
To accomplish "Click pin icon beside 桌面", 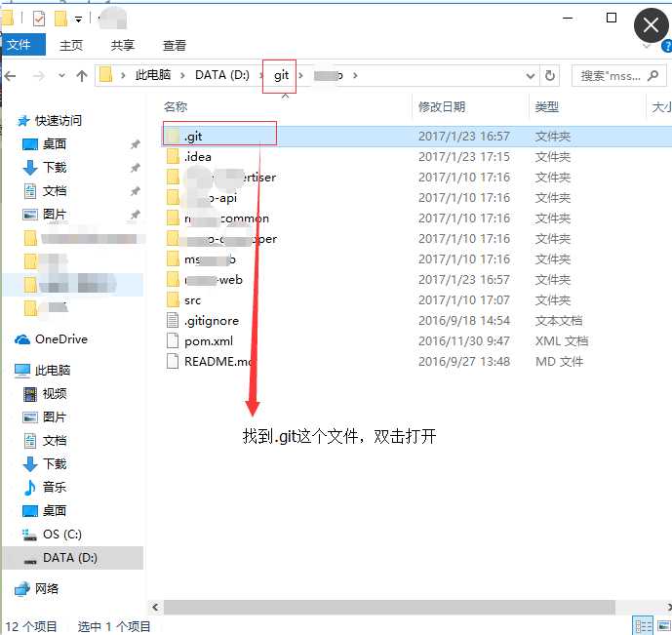I will [x=136, y=144].
